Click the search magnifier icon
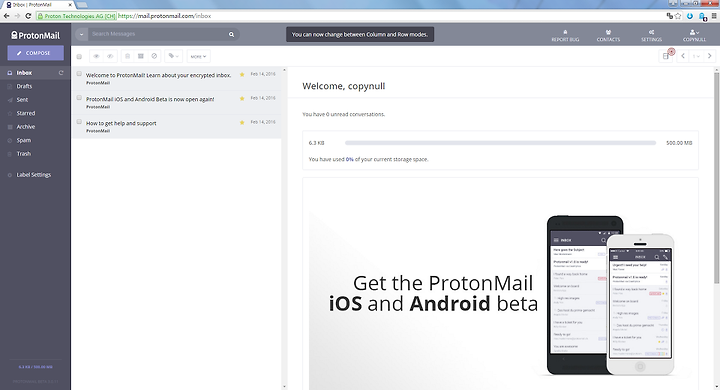Viewport: 720px width, 390px height. (x=231, y=34)
